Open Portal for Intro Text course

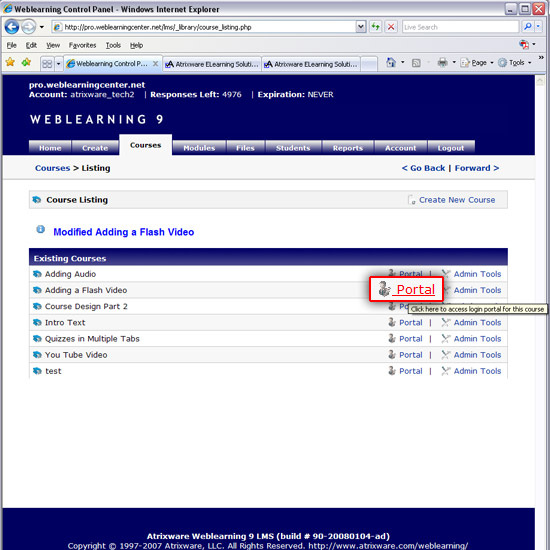(410, 322)
